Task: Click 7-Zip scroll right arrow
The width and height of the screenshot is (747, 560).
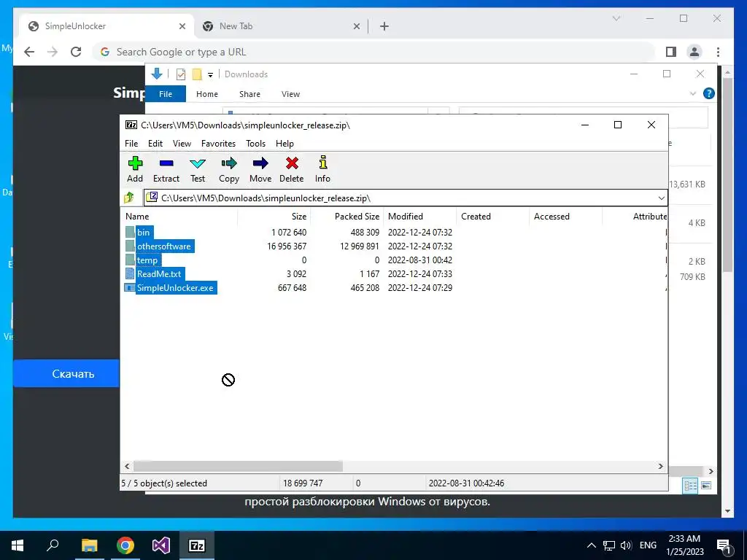Action: pos(660,466)
